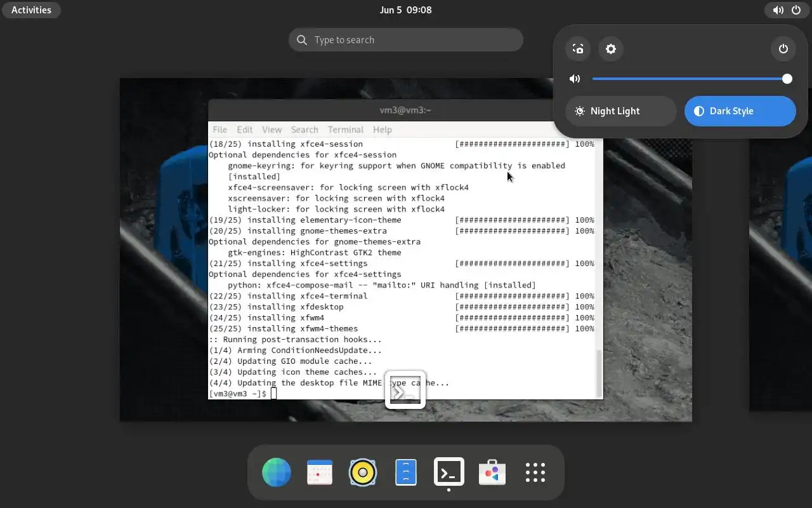Click the python: xfce4-compose-mail line

tap(382, 285)
